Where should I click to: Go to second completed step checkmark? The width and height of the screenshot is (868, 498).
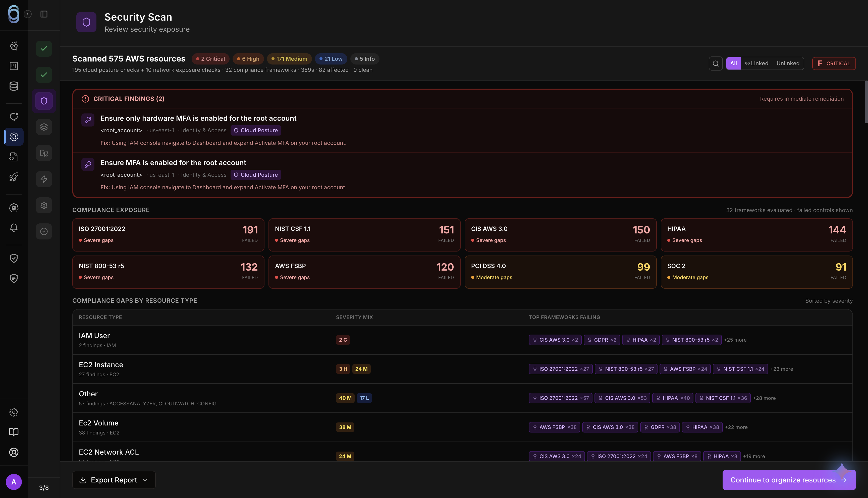tap(44, 75)
